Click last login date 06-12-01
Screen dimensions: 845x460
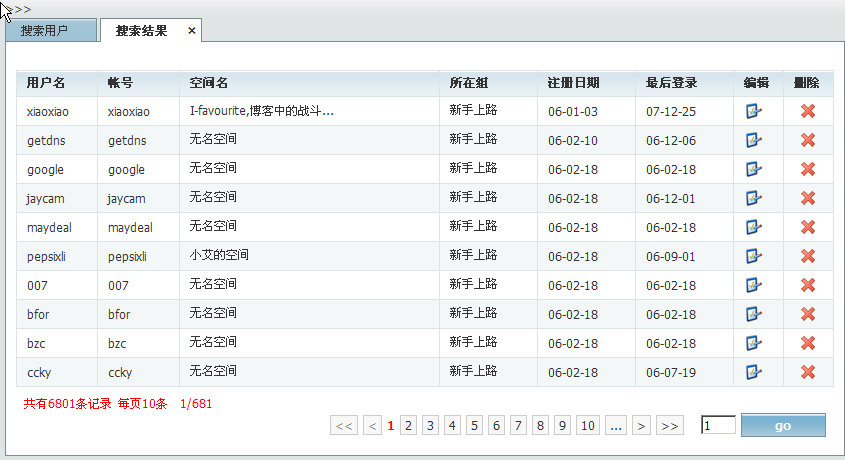tap(671, 199)
